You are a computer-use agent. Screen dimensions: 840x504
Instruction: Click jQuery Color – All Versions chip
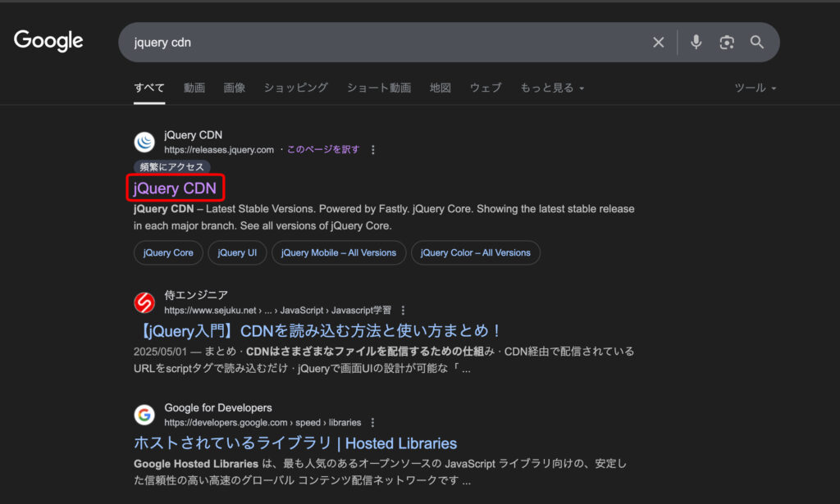pos(476,252)
